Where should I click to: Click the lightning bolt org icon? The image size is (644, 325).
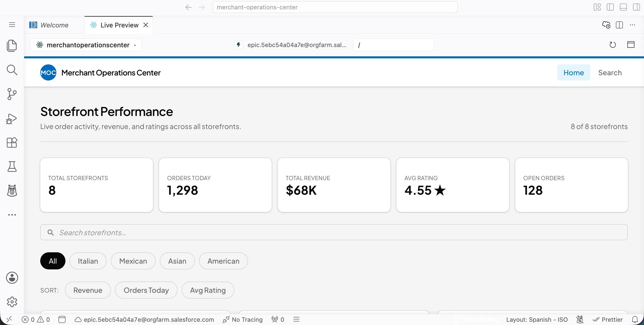pyautogui.click(x=238, y=45)
